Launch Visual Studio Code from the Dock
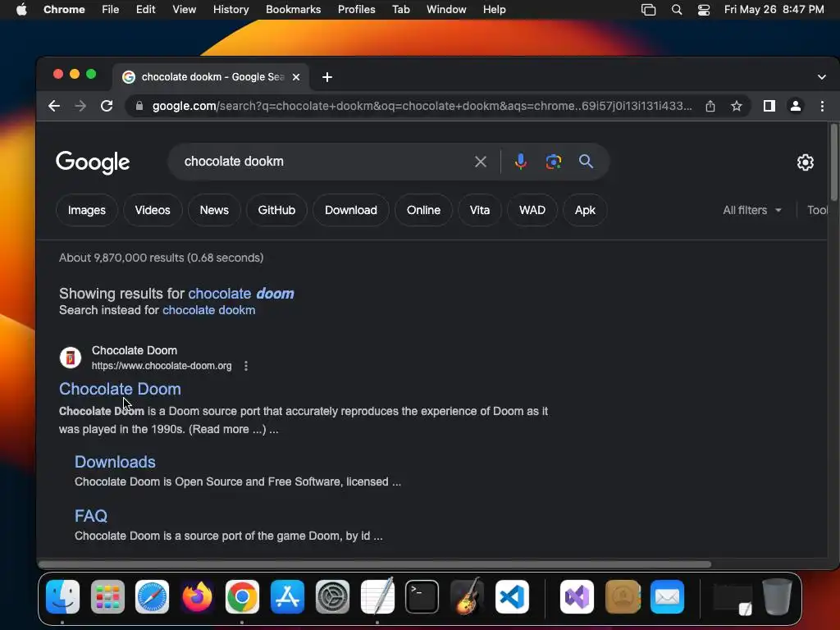 pyautogui.click(x=512, y=597)
